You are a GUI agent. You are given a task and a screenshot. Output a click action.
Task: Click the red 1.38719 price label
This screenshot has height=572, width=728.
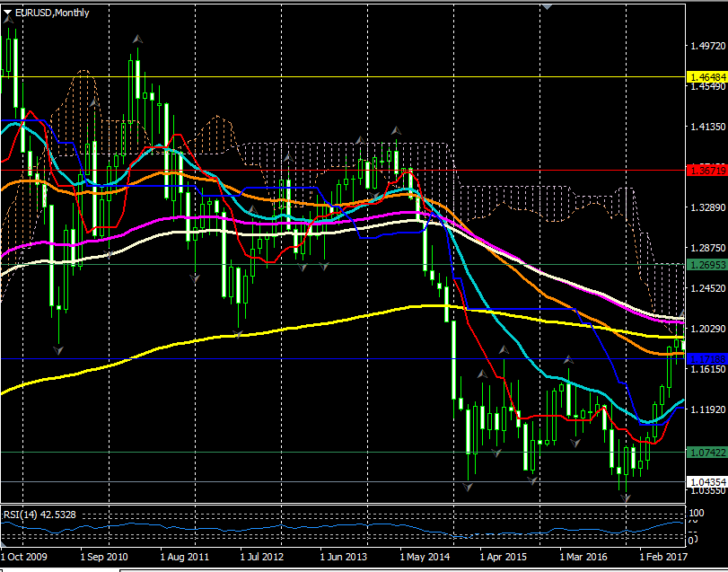click(706, 169)
